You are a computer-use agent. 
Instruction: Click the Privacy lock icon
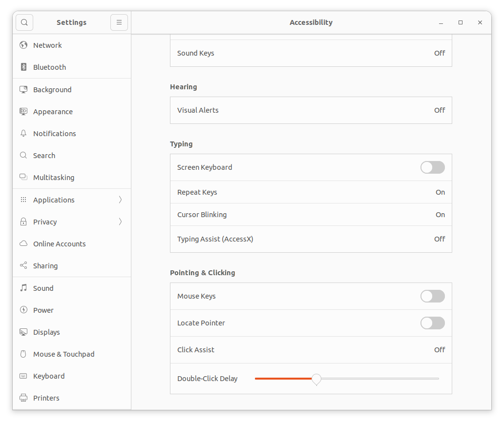click(x=23, y=222)
